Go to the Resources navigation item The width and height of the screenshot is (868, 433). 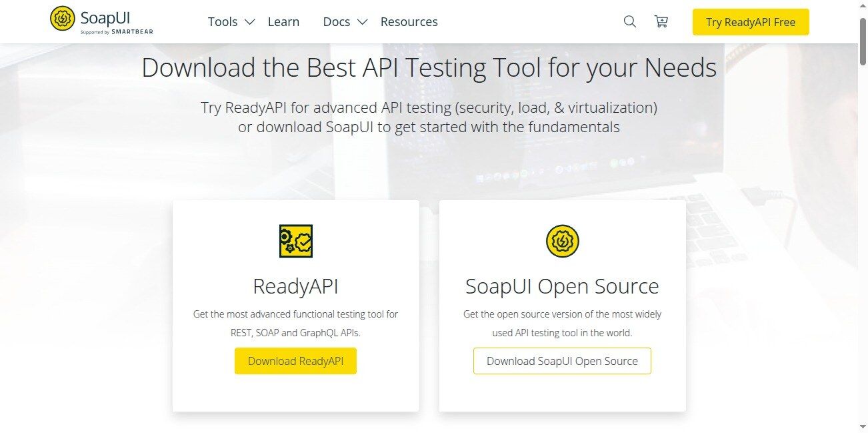coord(409,22)
